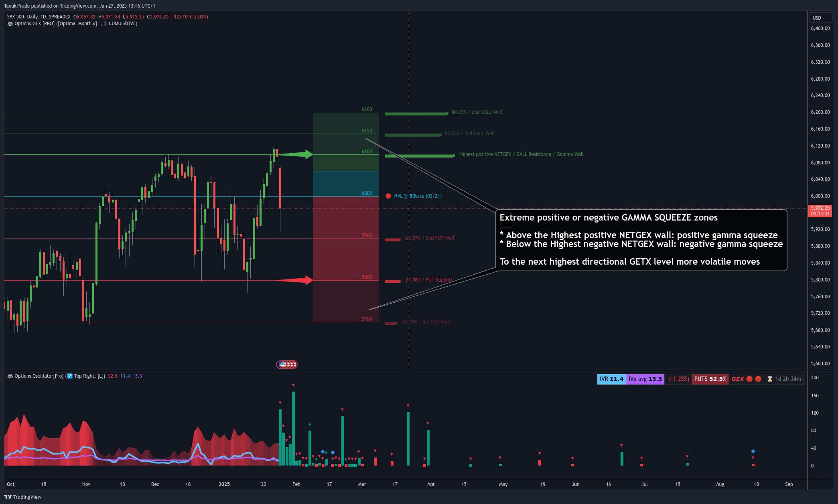
Task: Click the current price label 5,972.25
Action: [820, 208]
